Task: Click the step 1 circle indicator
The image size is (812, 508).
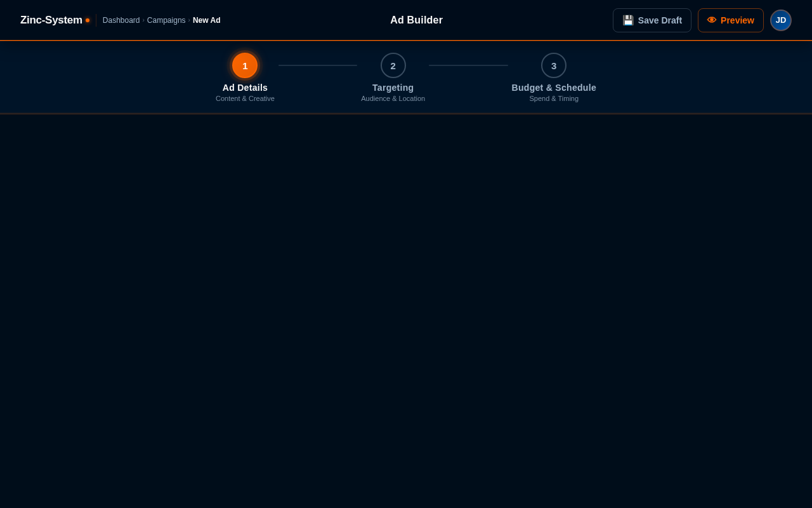Action: (x=244, y=65)
